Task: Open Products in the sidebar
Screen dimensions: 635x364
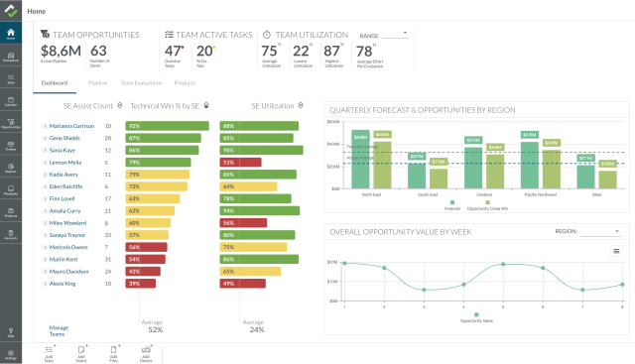Action: pyautogui.click(x=11, y=212)
